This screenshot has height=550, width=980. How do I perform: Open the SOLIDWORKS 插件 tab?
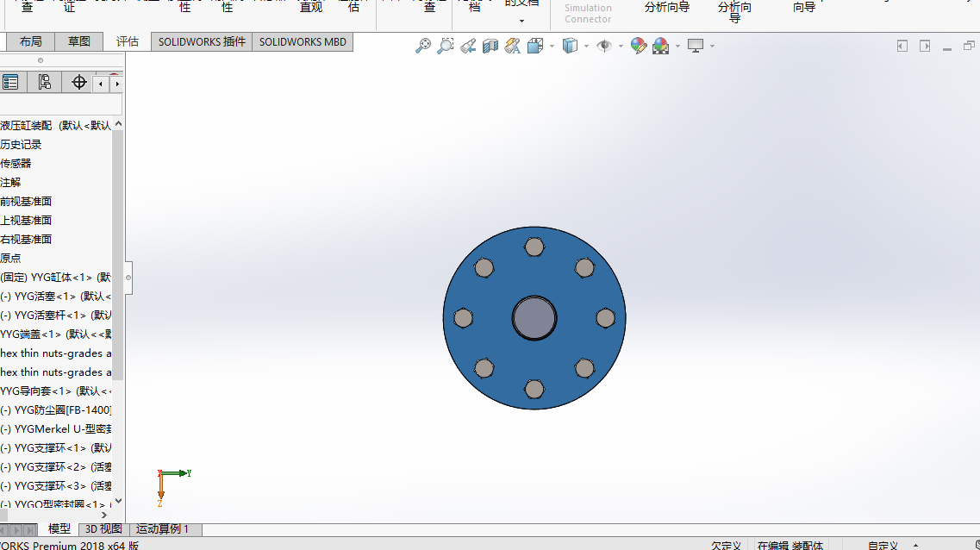click(x=202, y=42)
